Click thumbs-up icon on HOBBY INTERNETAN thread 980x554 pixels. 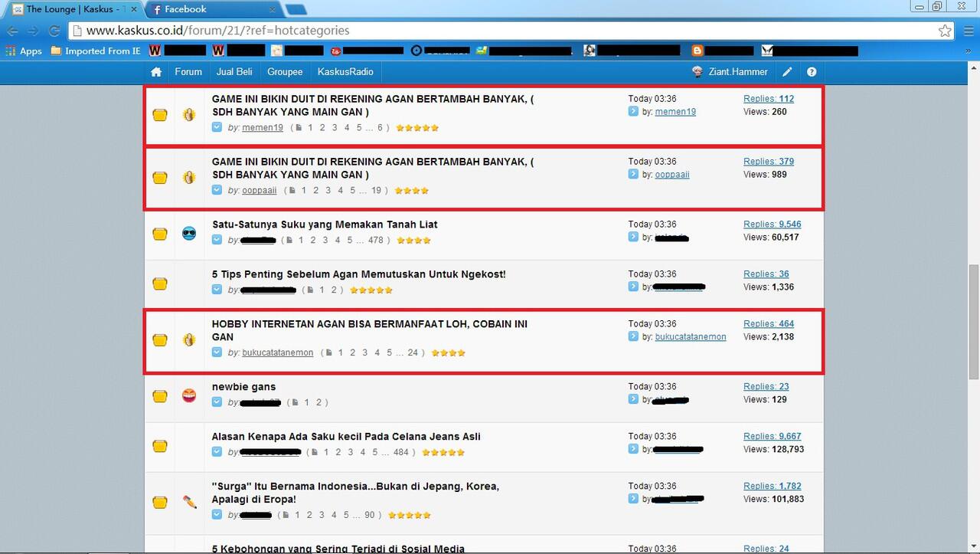click(189, 339)
